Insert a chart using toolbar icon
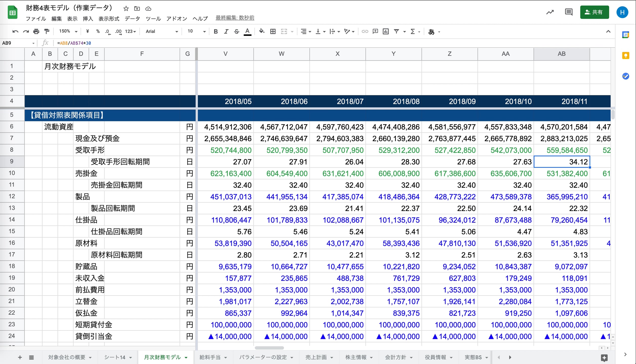 (x=386, y=31)
